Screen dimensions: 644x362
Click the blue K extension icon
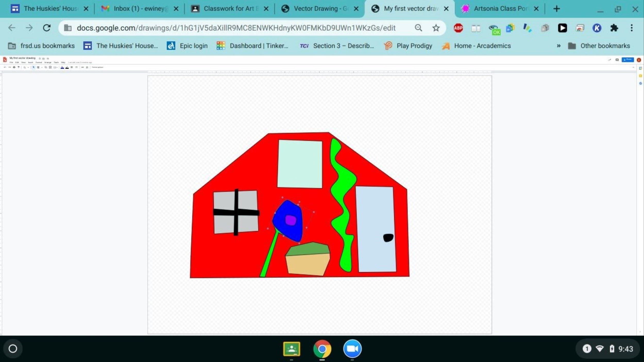tap(597, 28)
